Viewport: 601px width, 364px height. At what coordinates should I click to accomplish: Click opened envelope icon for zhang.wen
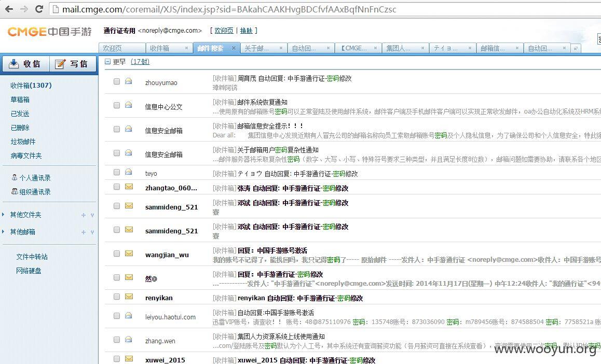tap(129, 340)
